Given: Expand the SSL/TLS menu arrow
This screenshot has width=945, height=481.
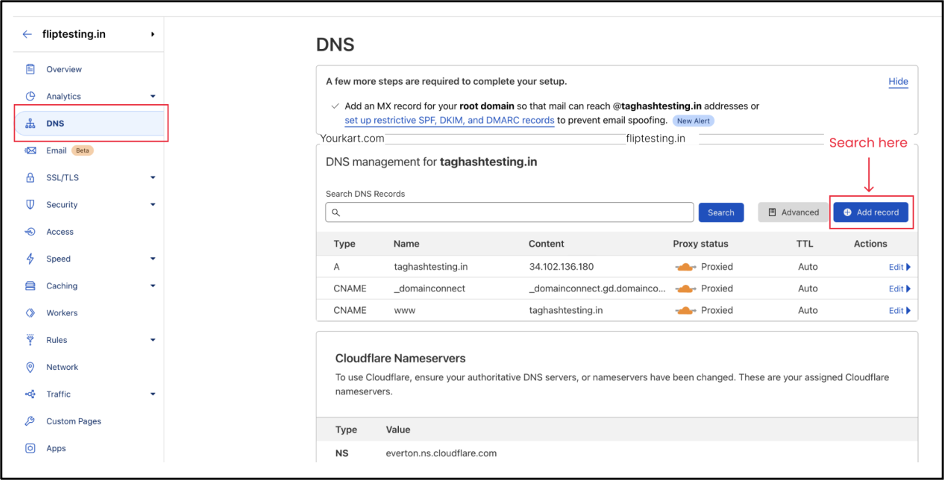Looking at the screenshot, I should point(152,177).
